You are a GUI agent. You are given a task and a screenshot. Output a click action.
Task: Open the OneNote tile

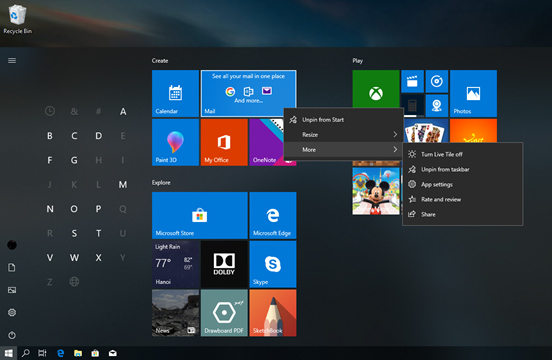coord(266,142)
